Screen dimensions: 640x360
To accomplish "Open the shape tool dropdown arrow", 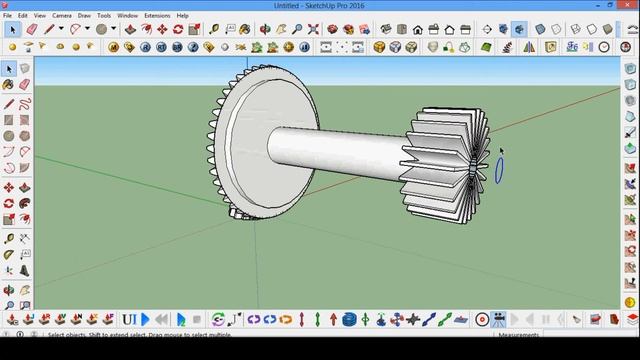I will click(113, 29).
